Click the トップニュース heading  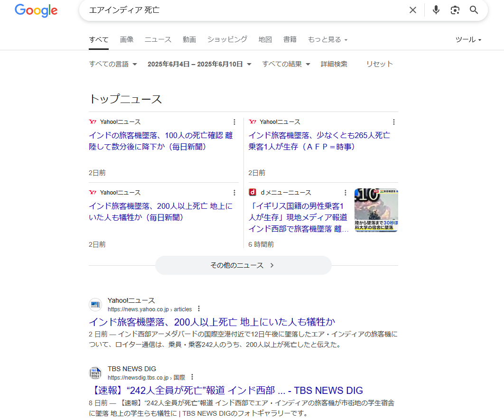pos(125,99)
